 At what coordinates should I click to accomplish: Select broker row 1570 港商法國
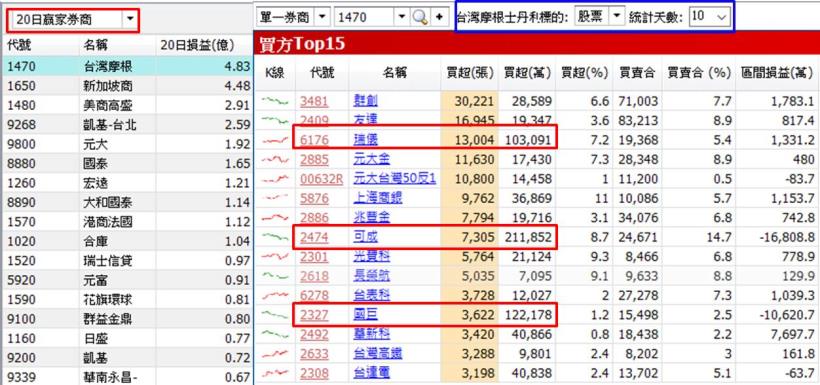(128, 222)
